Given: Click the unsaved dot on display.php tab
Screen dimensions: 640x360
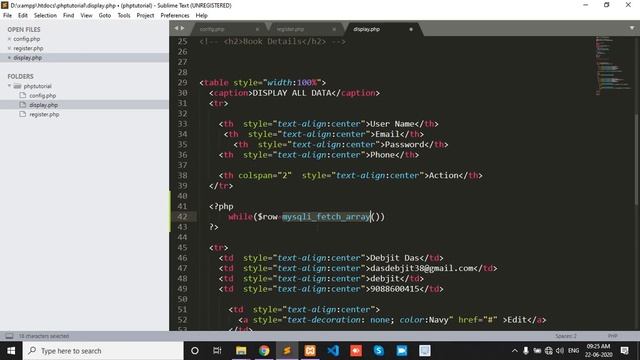Looking at the screenshot, I should (411, 29).
